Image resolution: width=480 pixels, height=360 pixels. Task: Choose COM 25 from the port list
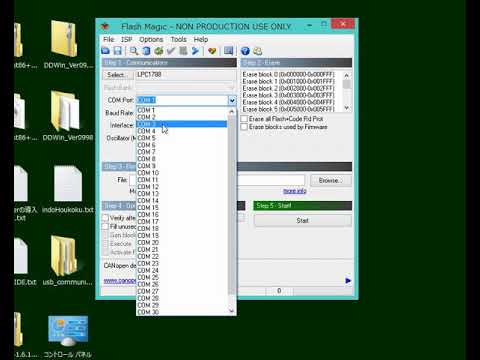pos(182,277)
